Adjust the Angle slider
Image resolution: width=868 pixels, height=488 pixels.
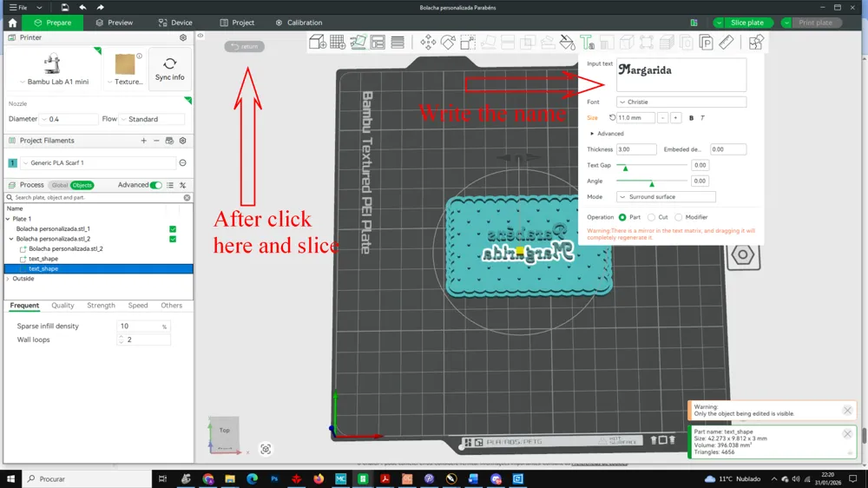(x=652, y=183)
